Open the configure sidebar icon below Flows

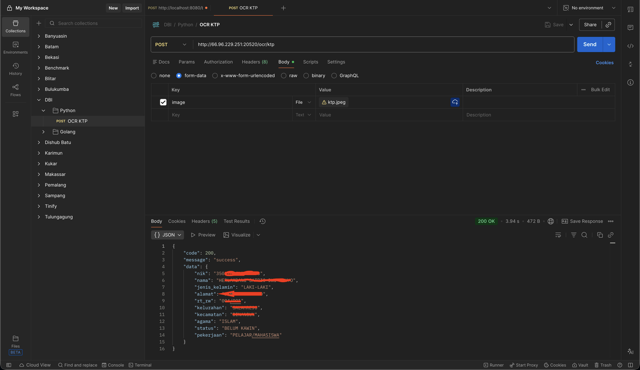point(16,114)
